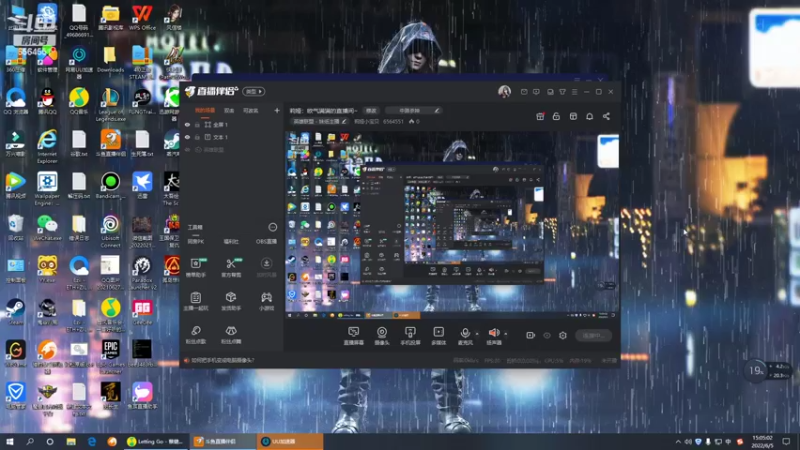Add a screen capture source (直播屏幕)

353,336
